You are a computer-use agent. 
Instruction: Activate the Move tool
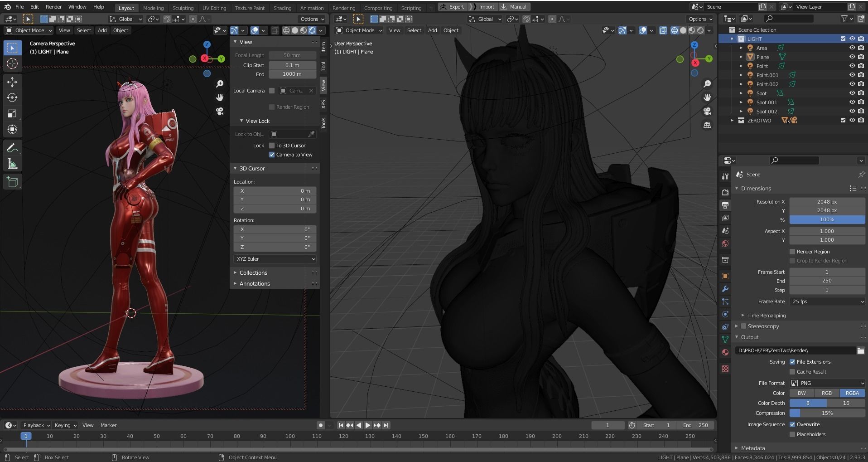coord(12,82)
